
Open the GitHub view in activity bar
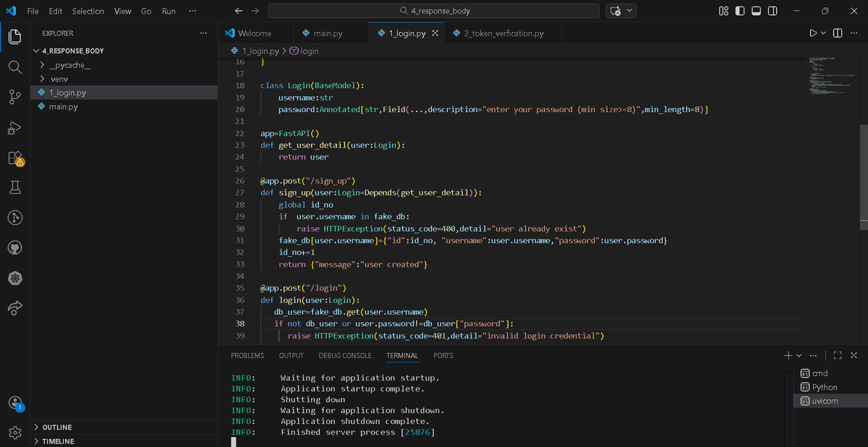pos(15,248)
